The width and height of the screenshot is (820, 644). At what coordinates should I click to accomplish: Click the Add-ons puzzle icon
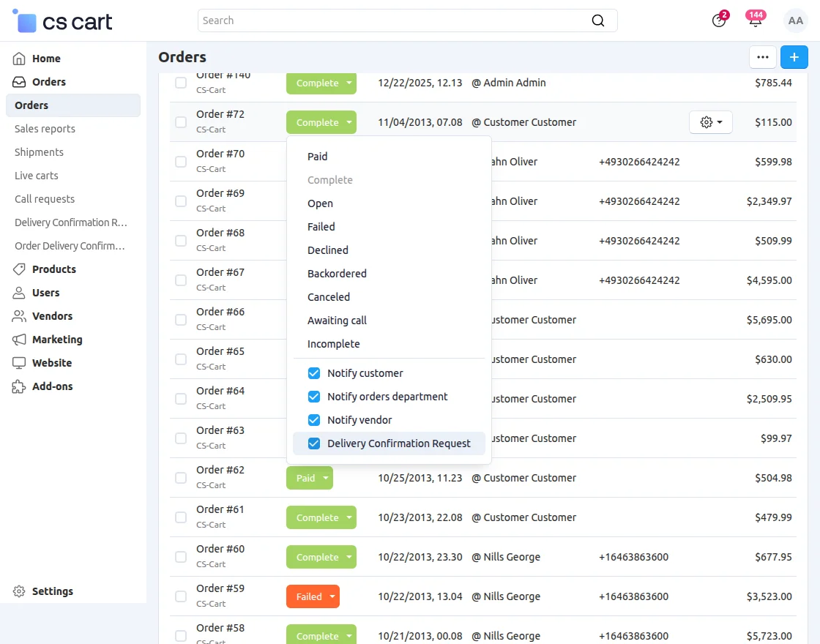pos(19,386)
